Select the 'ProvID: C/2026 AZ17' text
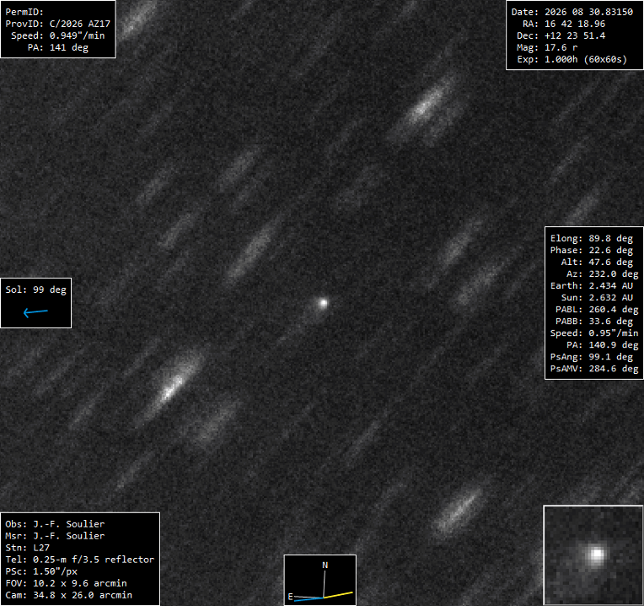The image size is (644, 606). point(58,24)
